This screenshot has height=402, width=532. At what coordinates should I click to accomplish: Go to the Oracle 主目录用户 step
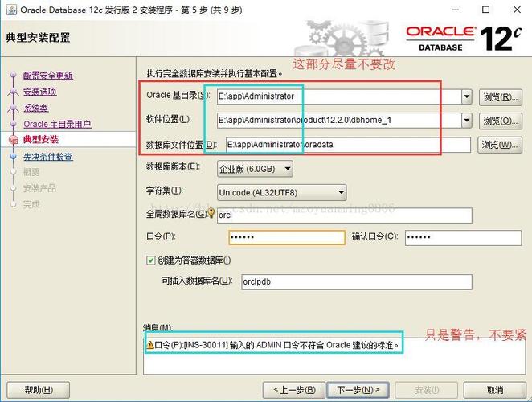click(57, 124)
